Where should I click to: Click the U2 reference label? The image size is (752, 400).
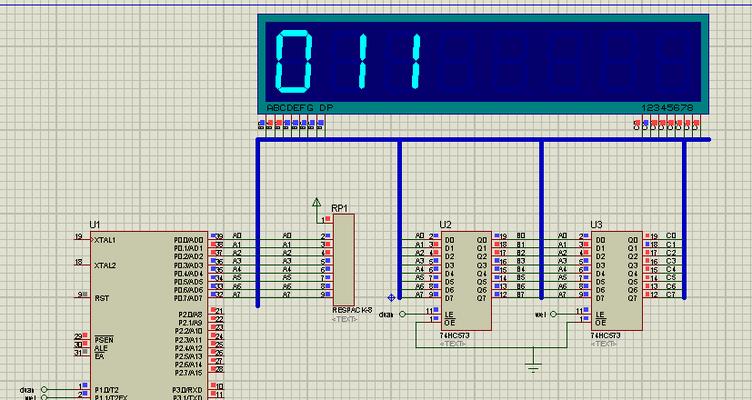[x=446, y=224]
